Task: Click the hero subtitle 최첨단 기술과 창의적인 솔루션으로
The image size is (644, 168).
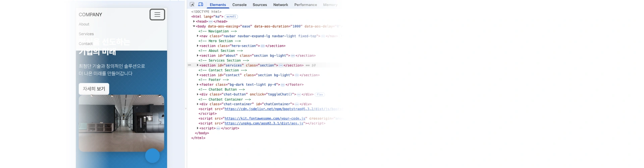Action: 112,66
